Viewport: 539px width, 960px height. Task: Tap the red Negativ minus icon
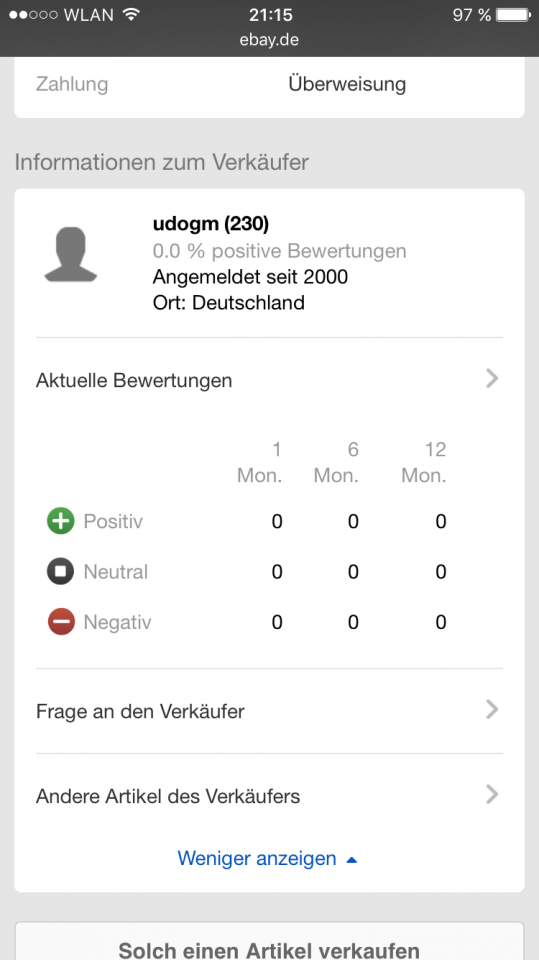pos(61,622)
